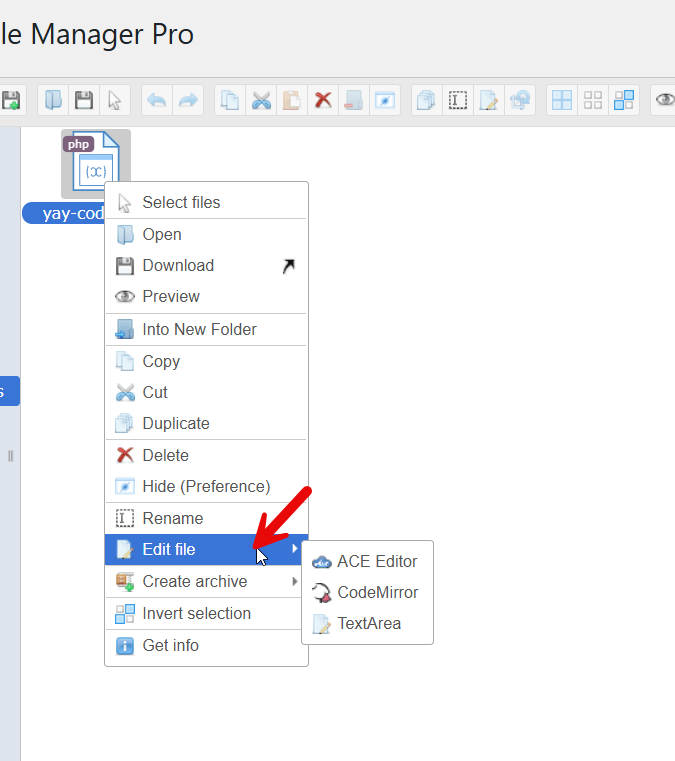Click the arrow icon beside Download
The image size is (675, 761).
click(x=289, y=266)
